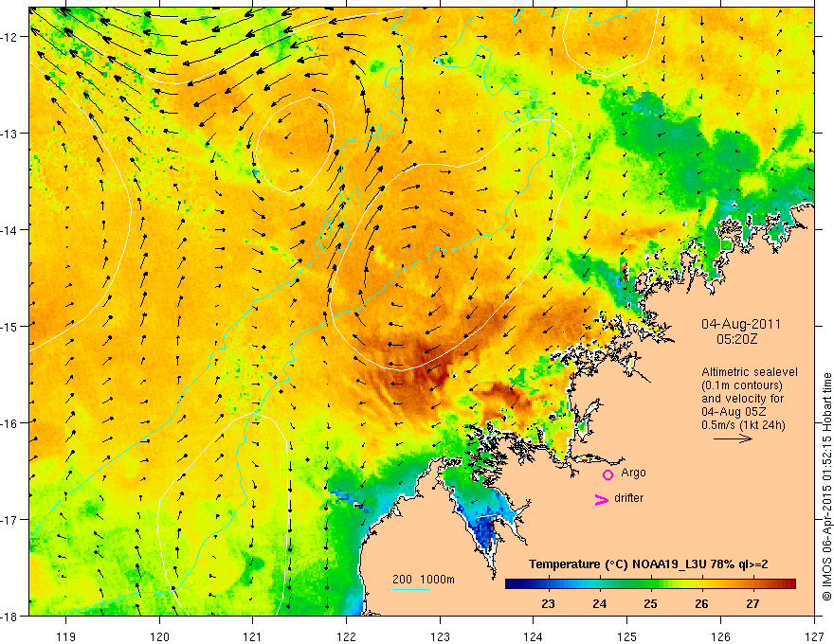The image size is (834, 644).
Task: Click the magenta drifter arrowhead symbol in legend
Action: click(602, 499)
